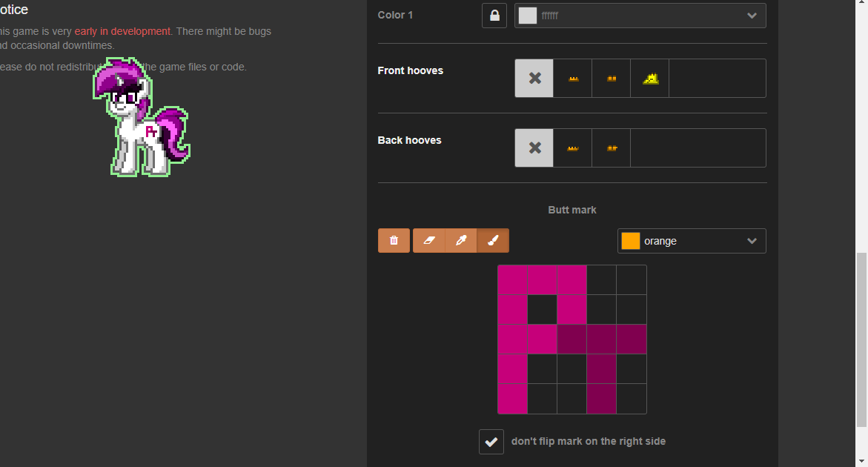Paint dark purple cell row 4 column 4
This screenshot has height=467, width=868.
[x=602, y=369]
